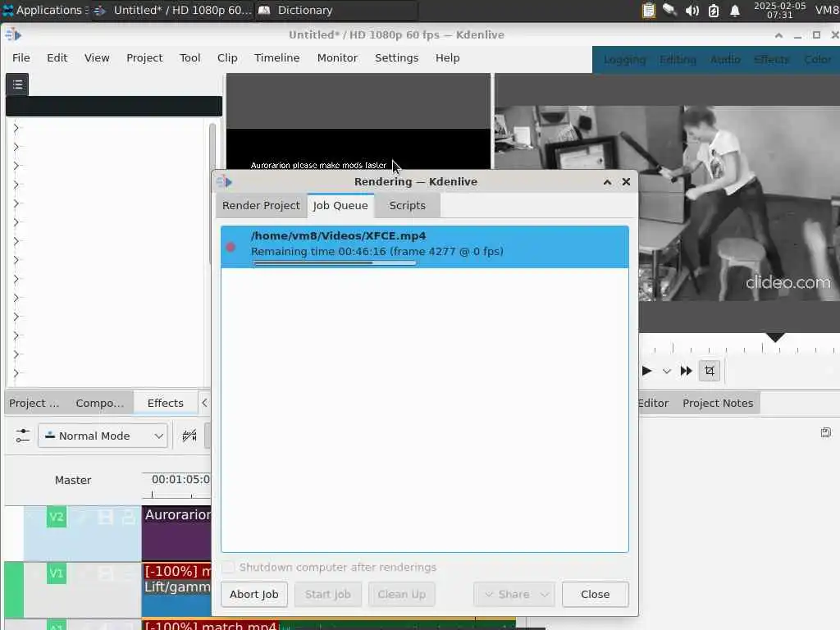This screenshot has width=840, height=630.
Task: Open the File menu
Action: (21, 58)
